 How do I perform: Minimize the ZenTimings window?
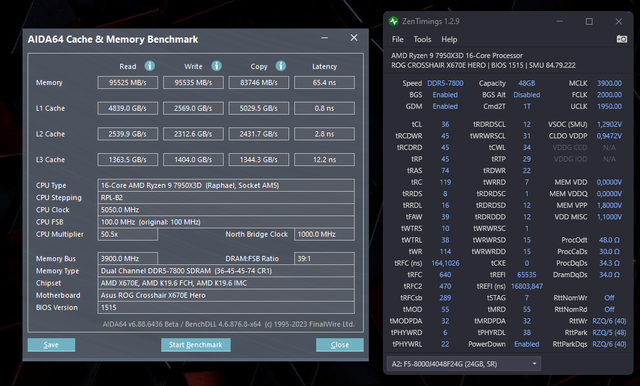click(560, 21)
